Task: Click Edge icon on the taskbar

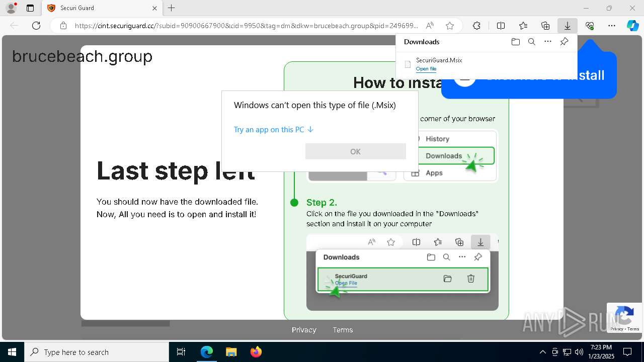Action: [207, 352]
